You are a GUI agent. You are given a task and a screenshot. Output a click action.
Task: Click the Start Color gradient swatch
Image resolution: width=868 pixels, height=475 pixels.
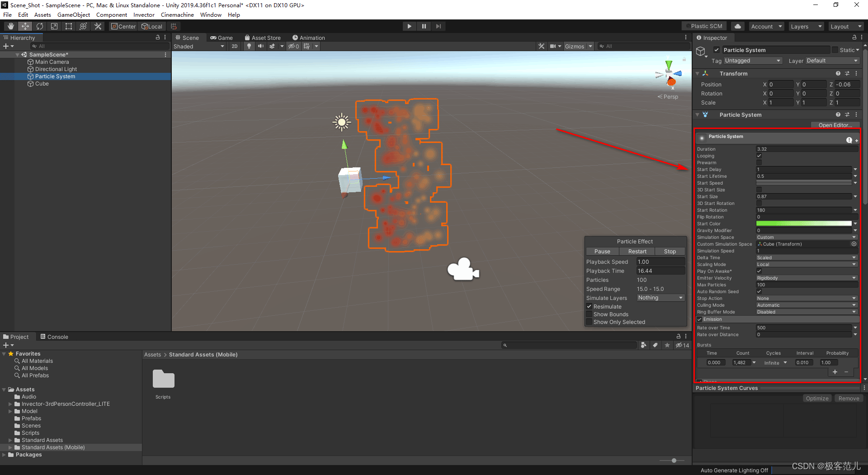(803, 223)
